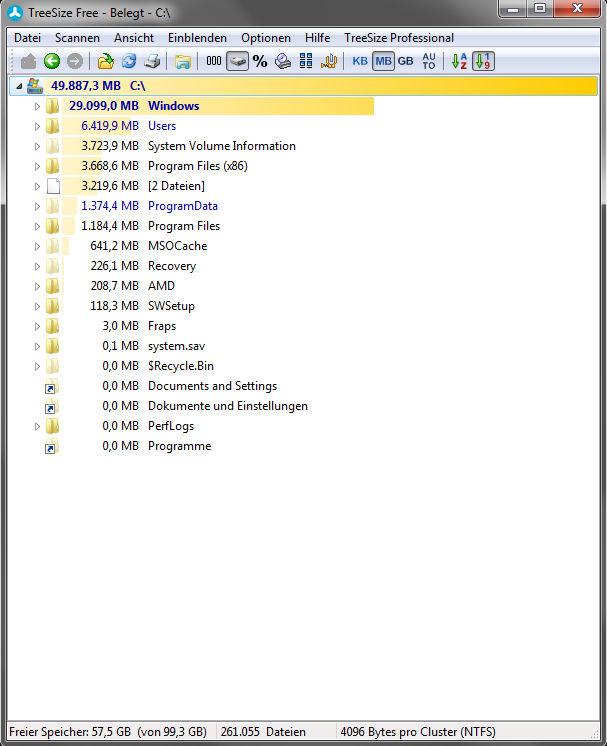Open TreeSize Professional menu

pyautogui.click(x=399, y=38)
